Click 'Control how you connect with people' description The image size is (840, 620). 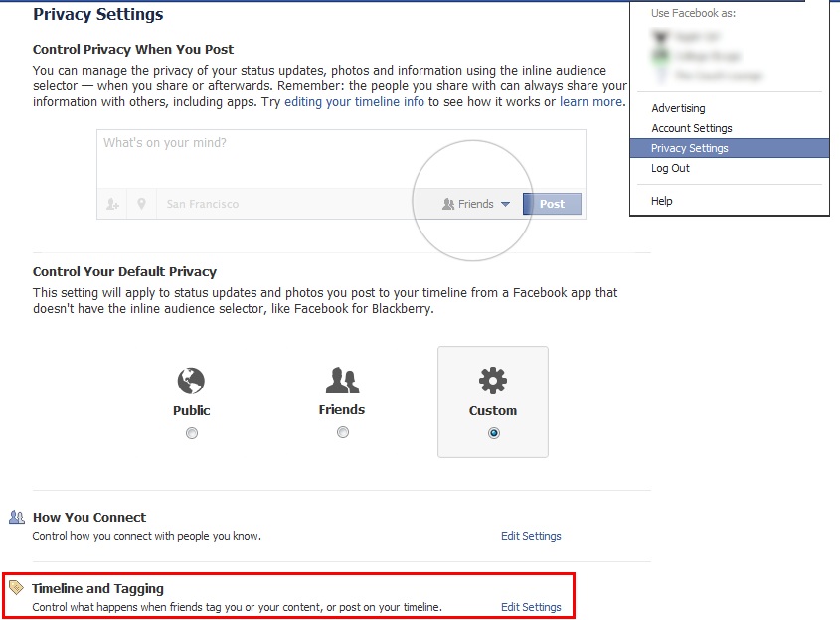pyautogui.click(x=147, y=536)
